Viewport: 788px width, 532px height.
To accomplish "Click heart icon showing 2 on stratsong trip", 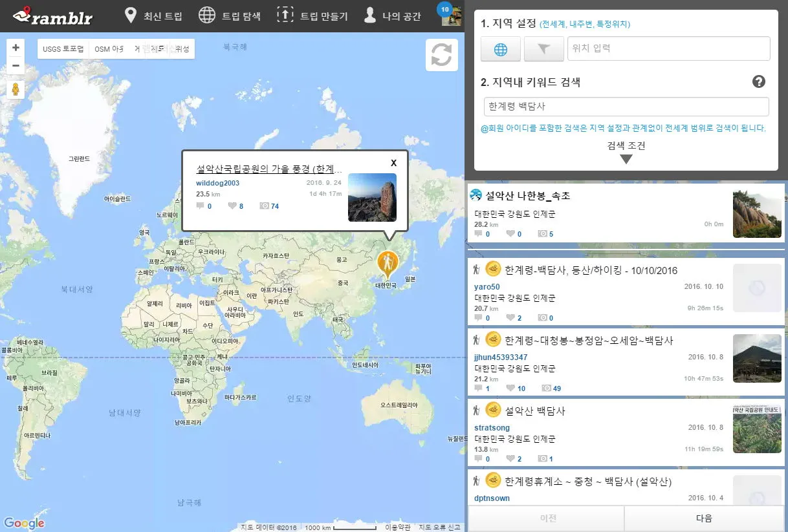I will [x=510, y=458].
